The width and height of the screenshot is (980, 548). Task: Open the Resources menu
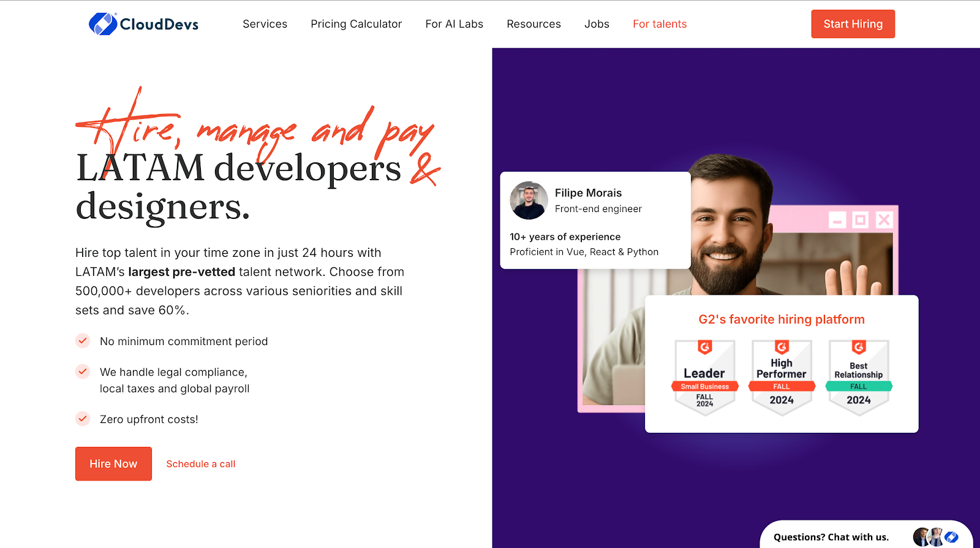tap(533, 24)
